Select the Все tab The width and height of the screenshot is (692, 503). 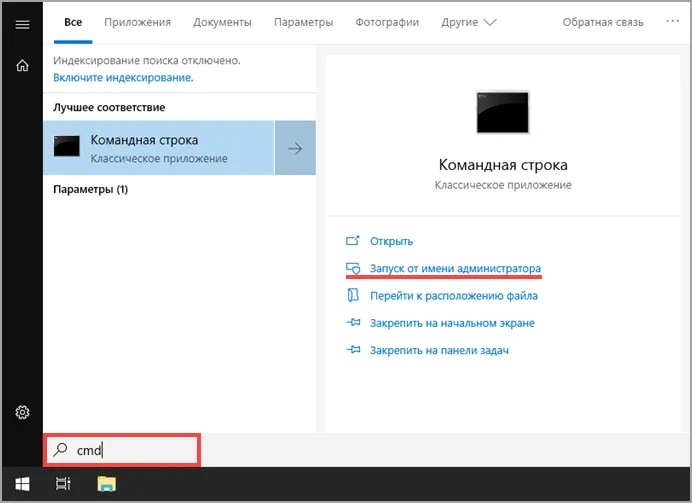pyautogui.click(x=73, y=22)
